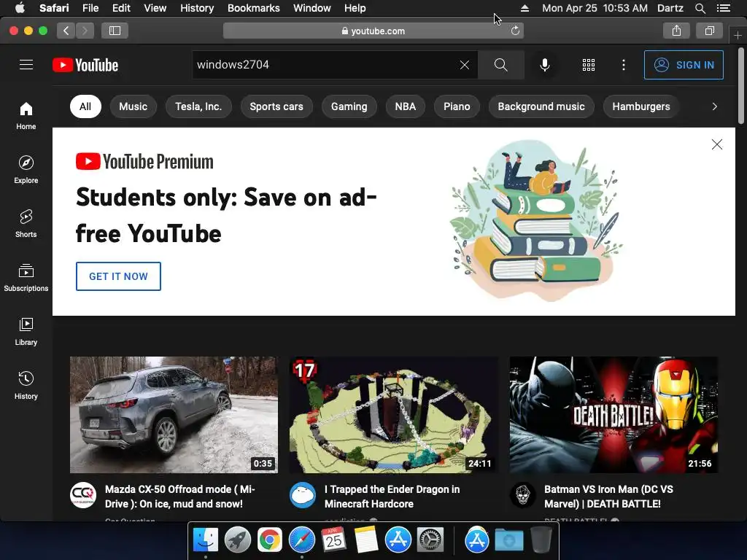Click the magnifier search button
This screenshot has width=747, height=560.
pyautogui.click(x=500, y=65)
